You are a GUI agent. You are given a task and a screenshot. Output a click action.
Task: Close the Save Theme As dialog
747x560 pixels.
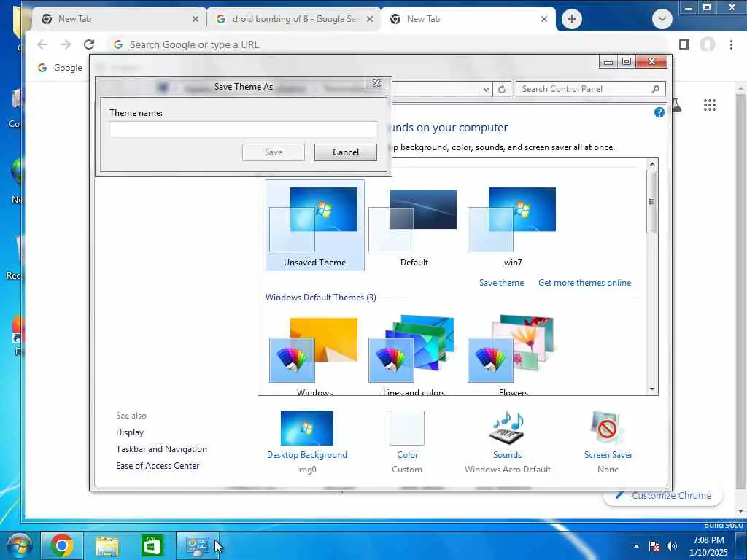click(x=376, y=83)
